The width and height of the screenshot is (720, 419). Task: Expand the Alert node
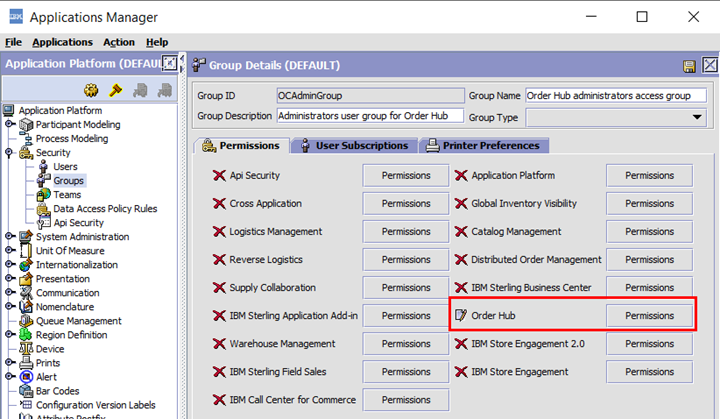10,376
